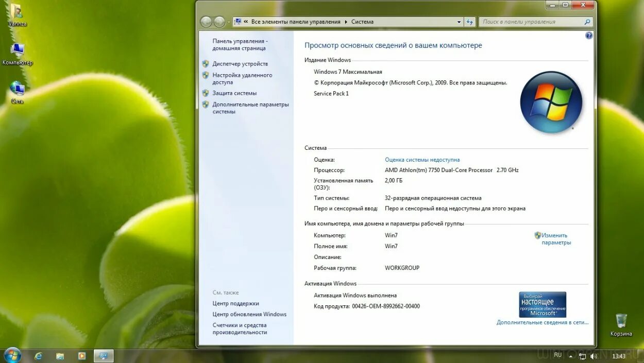This screenshot has height=363, width=644.
Task: Click the AMD Athlon processor value
Action: click(x=452, y=170)
